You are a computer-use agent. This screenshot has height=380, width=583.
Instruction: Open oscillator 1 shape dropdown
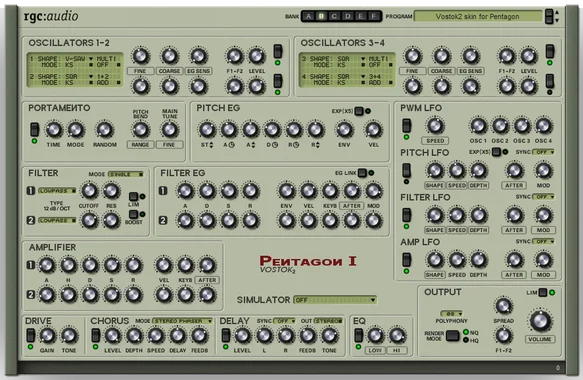[x=91, y=59]
